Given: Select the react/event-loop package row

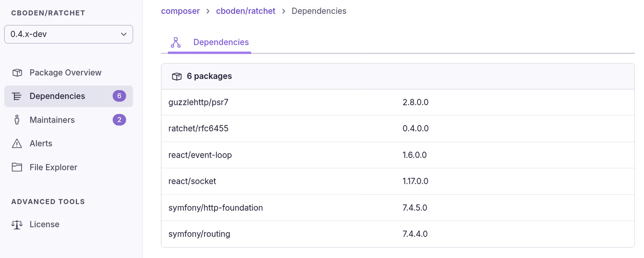Looking at the screenshot, I should (x=200, y=155).
